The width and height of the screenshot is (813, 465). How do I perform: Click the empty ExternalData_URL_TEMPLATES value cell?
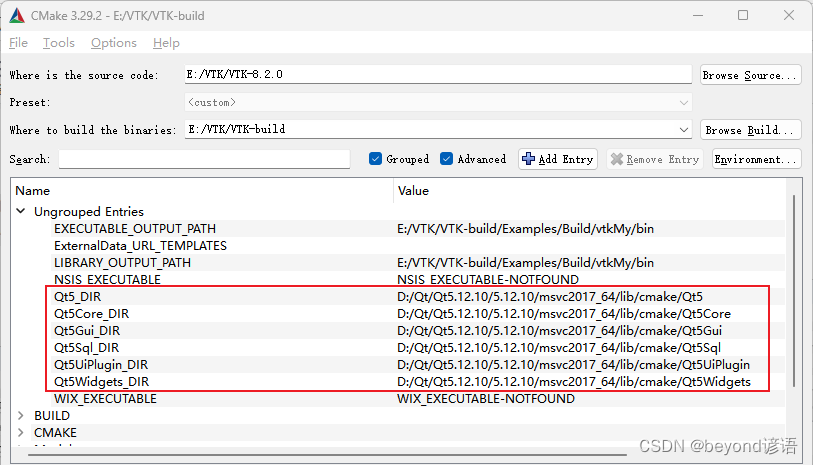pyautogui.click(x=590, y=246)
